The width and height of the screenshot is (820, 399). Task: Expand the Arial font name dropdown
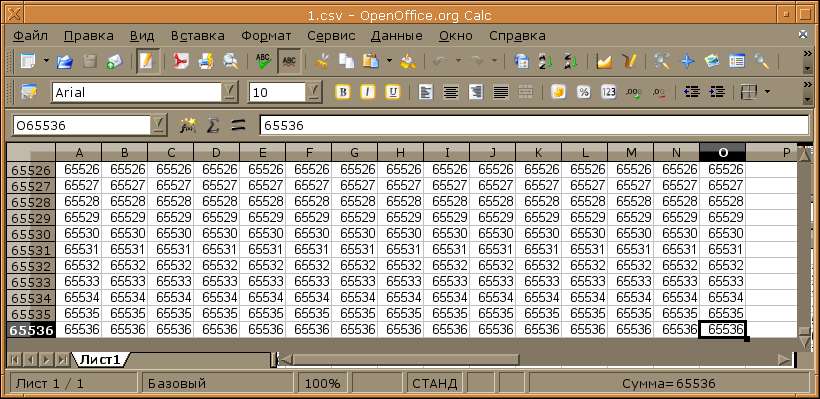tap(229, 93)
